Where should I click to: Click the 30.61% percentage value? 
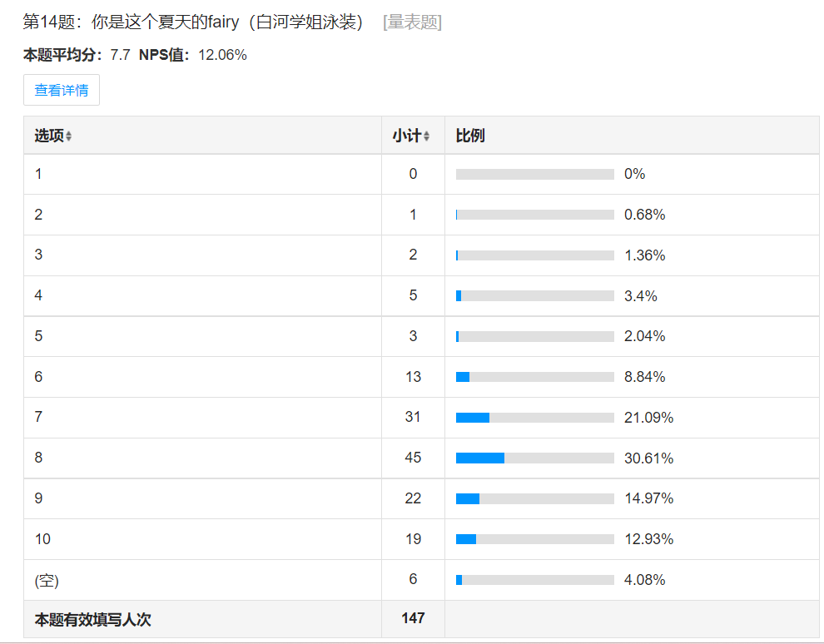[648, 458]
